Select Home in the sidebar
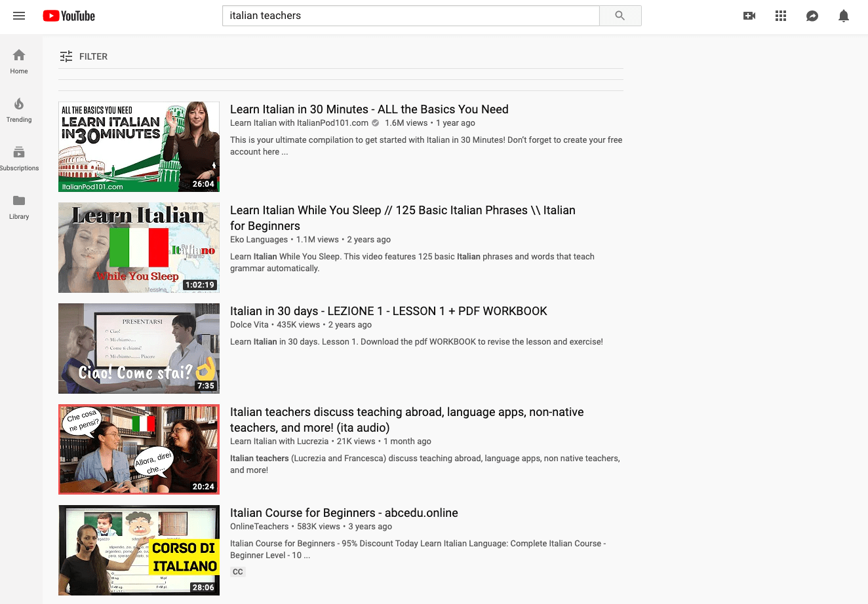 (x=19, y=62)
